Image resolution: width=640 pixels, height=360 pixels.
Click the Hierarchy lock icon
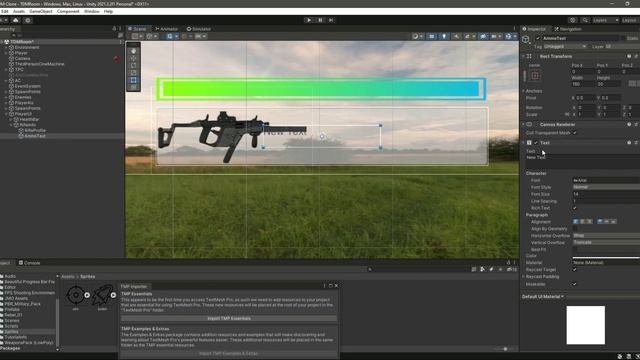pyautogui.click(x=114, y=29)
